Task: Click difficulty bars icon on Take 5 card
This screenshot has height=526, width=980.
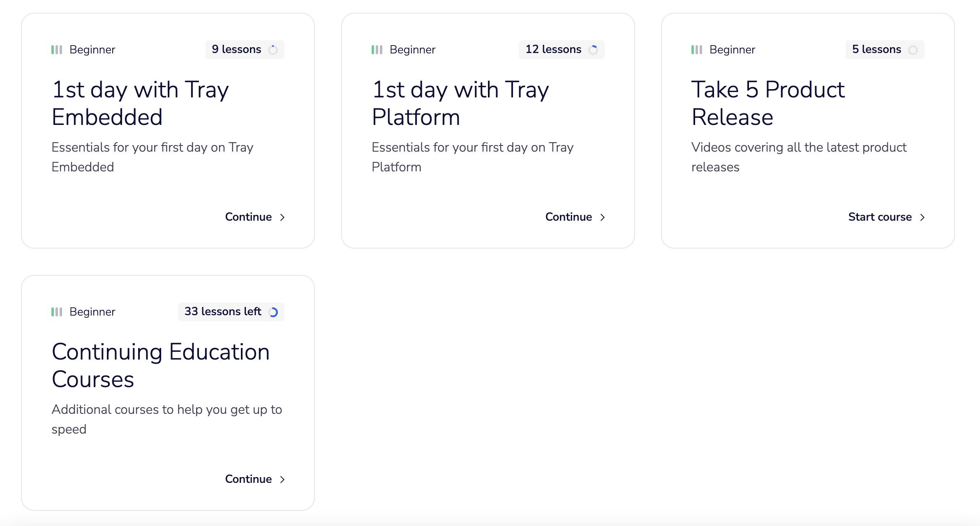Action: pos(697,50)
